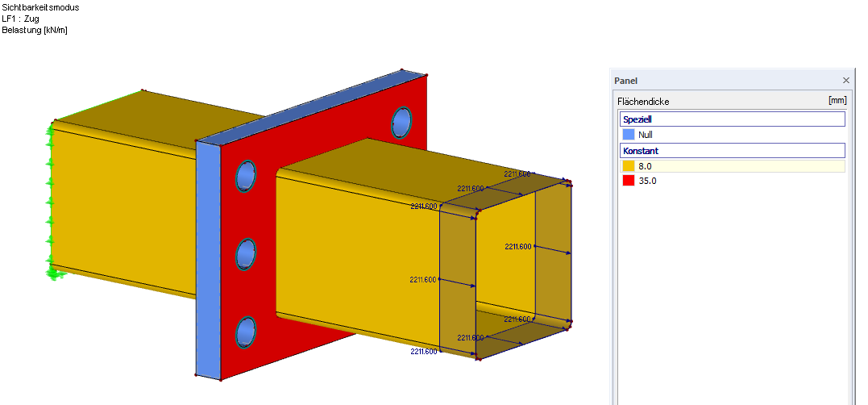
Task: Select the bottom left bolt hole
Action: click(x=246, y=332)
